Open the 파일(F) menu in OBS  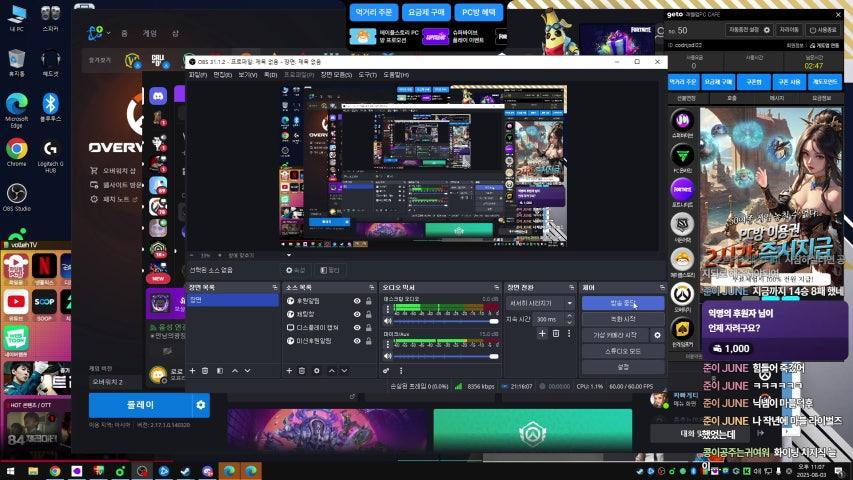point(197,75)
